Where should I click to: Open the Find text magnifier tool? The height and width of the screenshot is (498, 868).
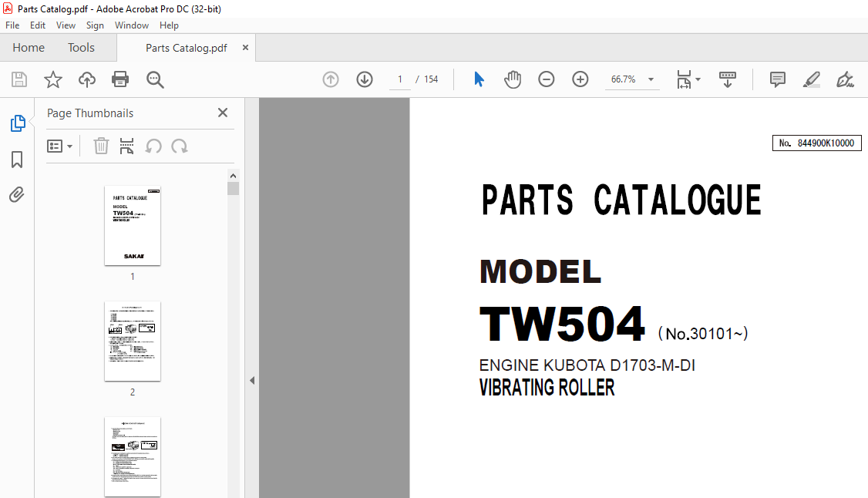point(155,79)
